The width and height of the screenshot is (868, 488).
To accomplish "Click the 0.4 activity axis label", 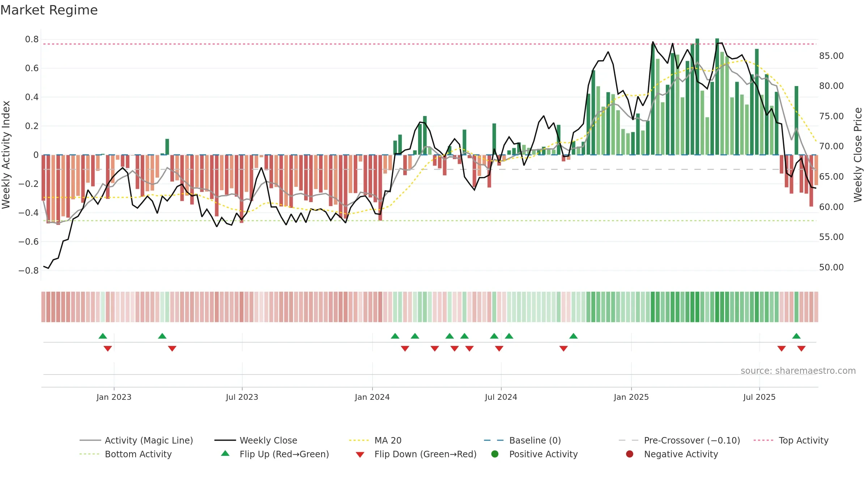I will click(x=32, y=97).
